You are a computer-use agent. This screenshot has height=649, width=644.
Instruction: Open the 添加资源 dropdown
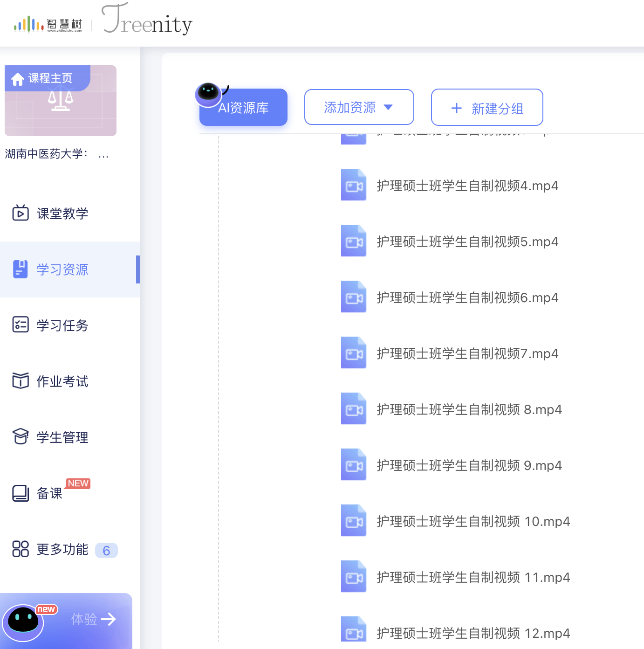(x=359, y=107)
